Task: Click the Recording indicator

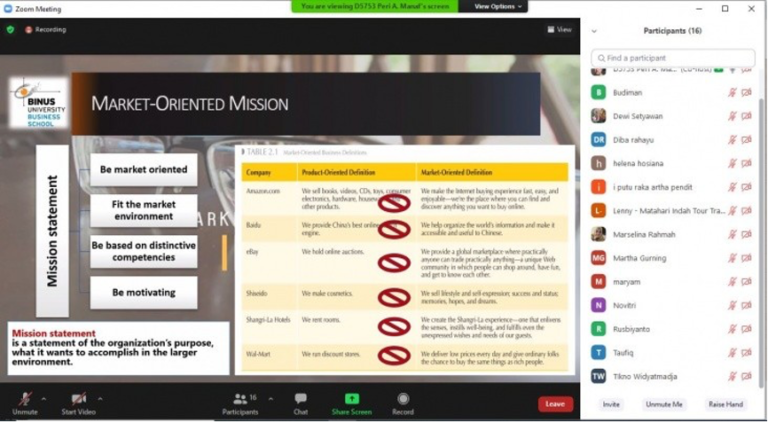Action: (46, 29)
